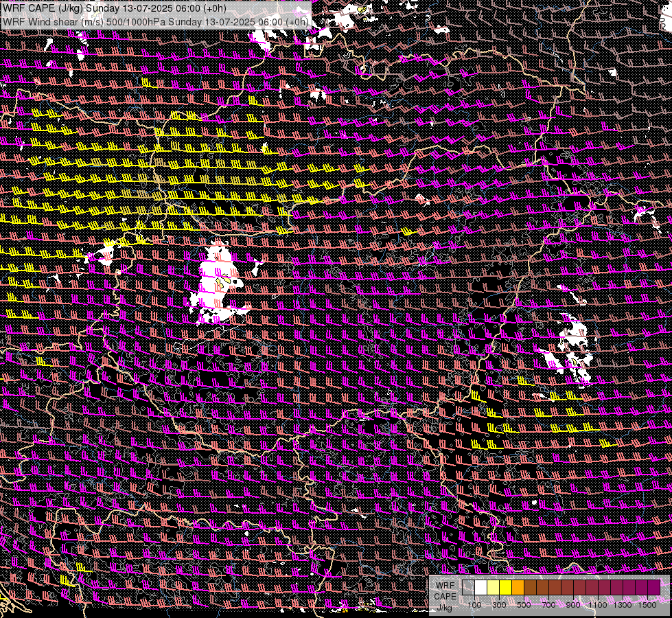Click the transparent first legend swatch
The width and height of the screenshot is (672, 618).
(x=468, y=588)
